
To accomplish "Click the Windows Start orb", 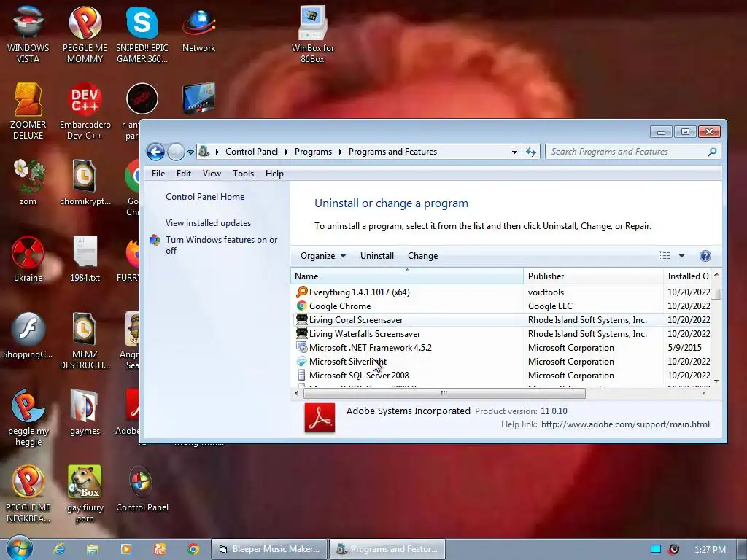I will [x=20, y=548].
